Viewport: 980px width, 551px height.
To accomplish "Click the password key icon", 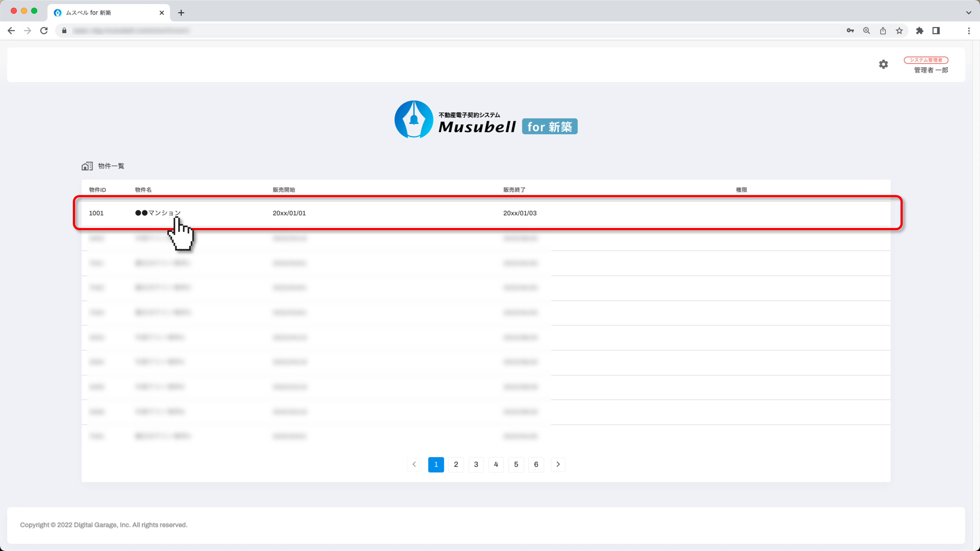I will [850, 31].
